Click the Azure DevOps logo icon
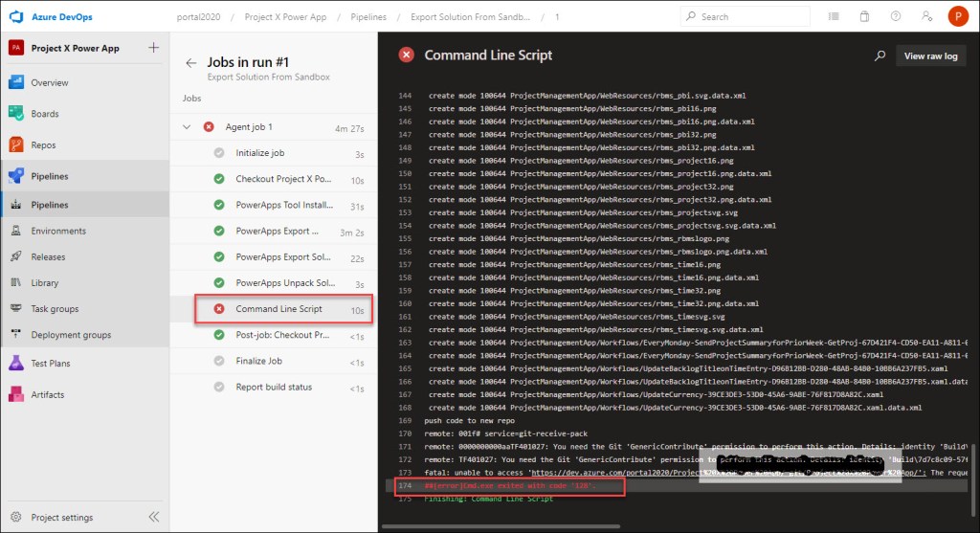Viewport: 980px width, 533px height. coord(16,16)
